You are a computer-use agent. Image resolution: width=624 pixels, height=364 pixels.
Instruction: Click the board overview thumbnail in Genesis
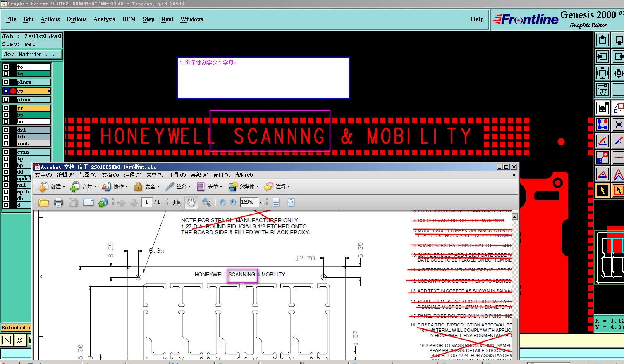[610, 257]
